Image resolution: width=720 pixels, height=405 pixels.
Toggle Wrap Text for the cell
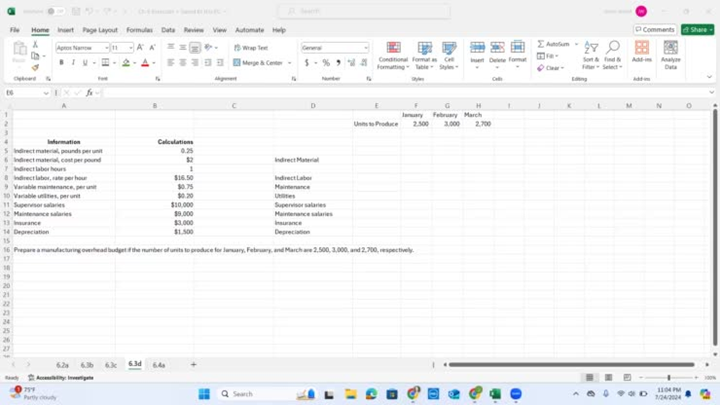coord(251,48)
